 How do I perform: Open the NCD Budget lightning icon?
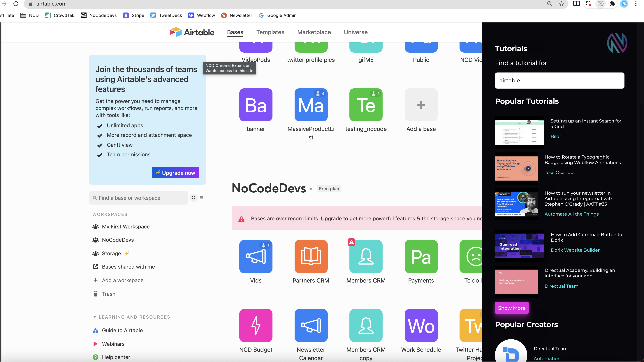click(256, 325)
